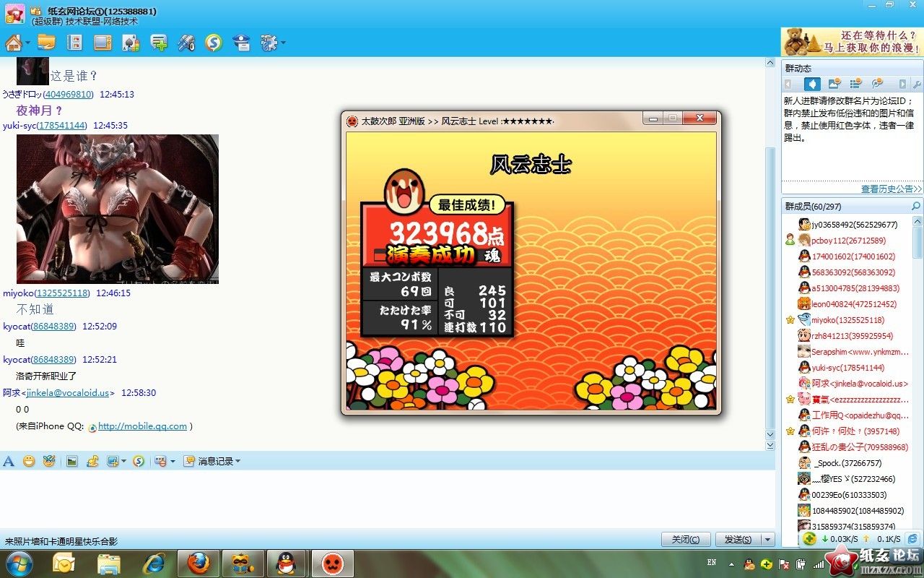Select the group list activity tab icon
The image size is (924, 578).
(856, 84)
